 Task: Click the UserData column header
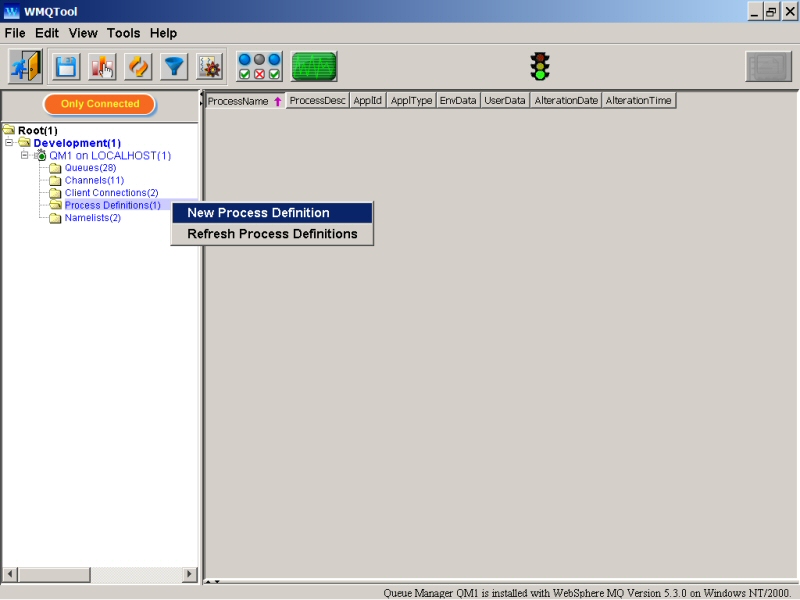pos(505,101)
